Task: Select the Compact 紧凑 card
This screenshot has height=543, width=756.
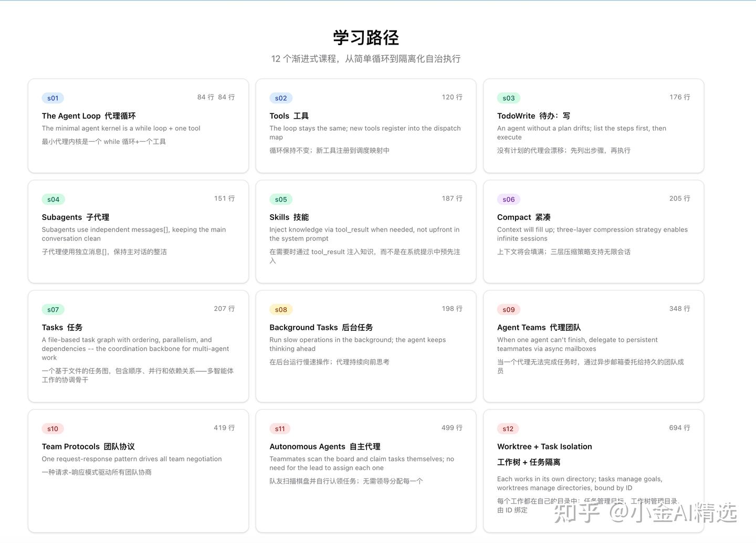Action: click(x=593, y=232)
